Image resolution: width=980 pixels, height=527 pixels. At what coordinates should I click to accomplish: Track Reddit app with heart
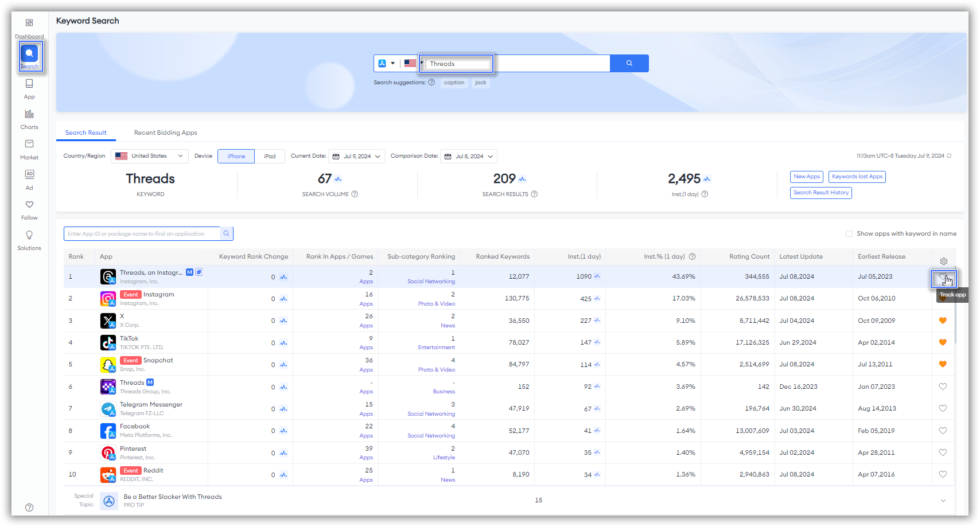tap(943, 474)
